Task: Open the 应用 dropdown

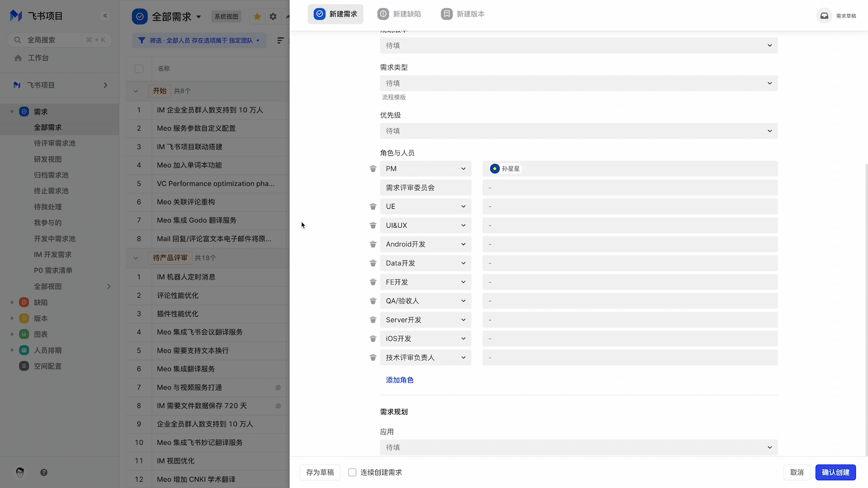Action: tap(579, 447)
